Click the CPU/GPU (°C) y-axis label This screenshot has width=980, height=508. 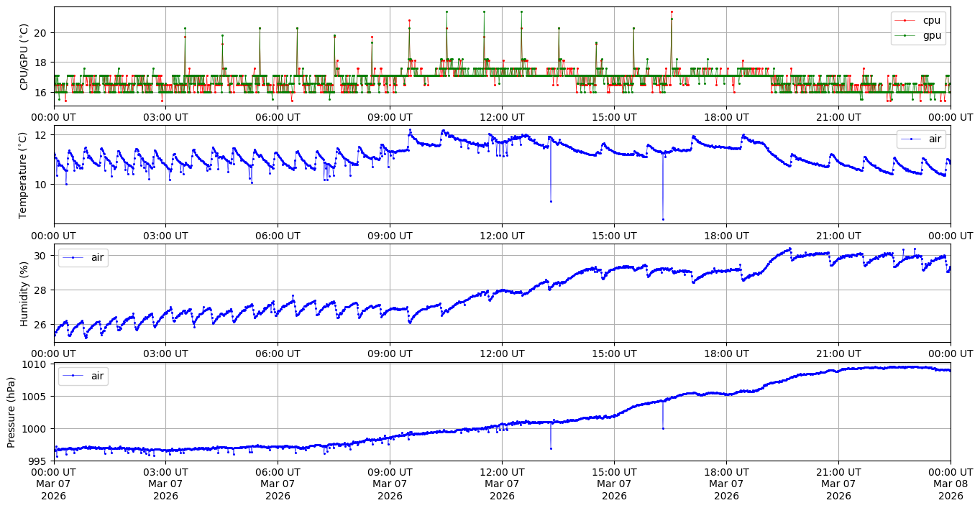click(24, 57)
